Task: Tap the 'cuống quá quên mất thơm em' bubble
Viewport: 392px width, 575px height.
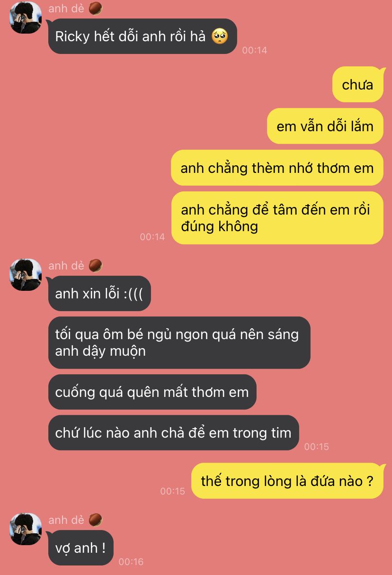Action: 152,392
